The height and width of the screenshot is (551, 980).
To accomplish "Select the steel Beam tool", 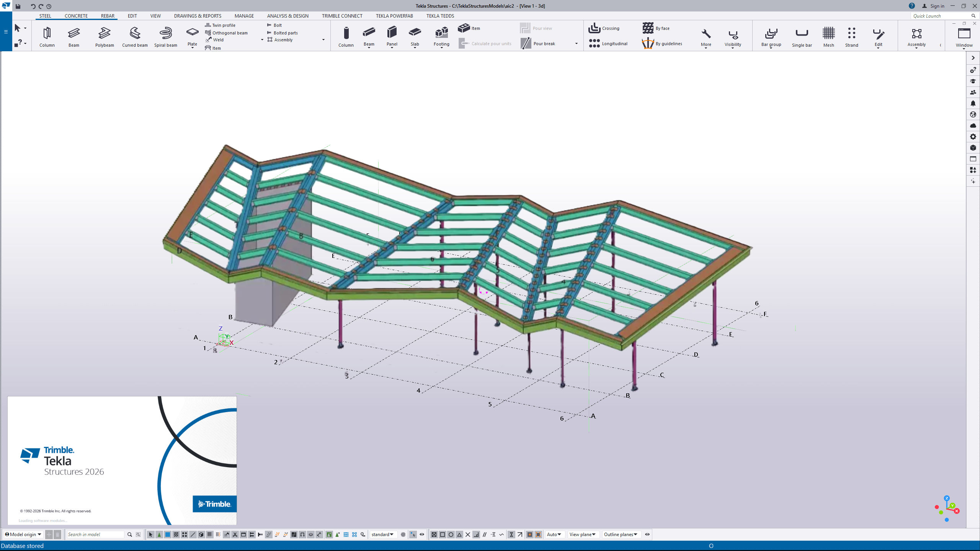I will point(73,37).
